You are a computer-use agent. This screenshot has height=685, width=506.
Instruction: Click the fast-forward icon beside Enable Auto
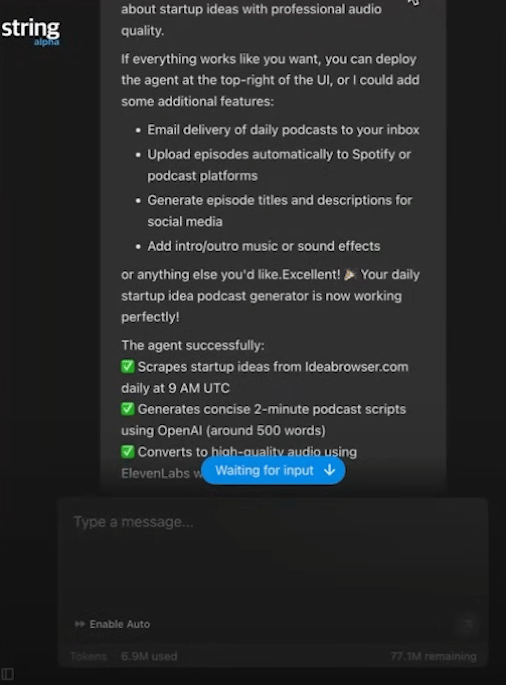click(80, 624)
